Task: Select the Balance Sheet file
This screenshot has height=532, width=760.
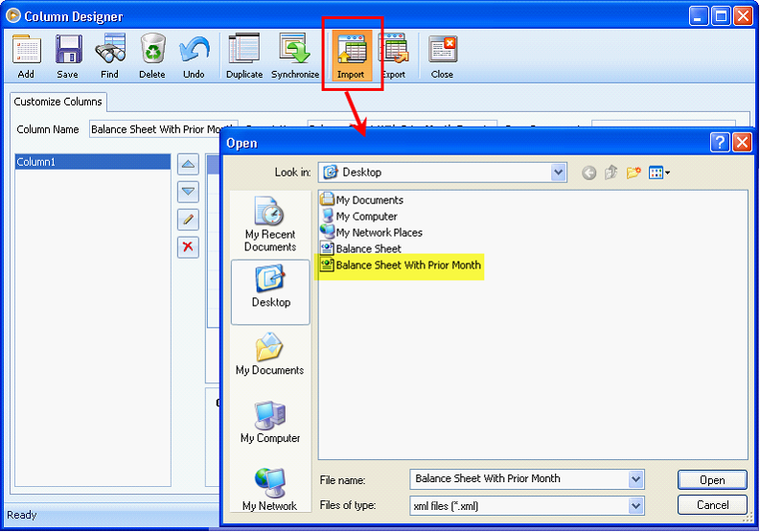Action: pos(360,249)
